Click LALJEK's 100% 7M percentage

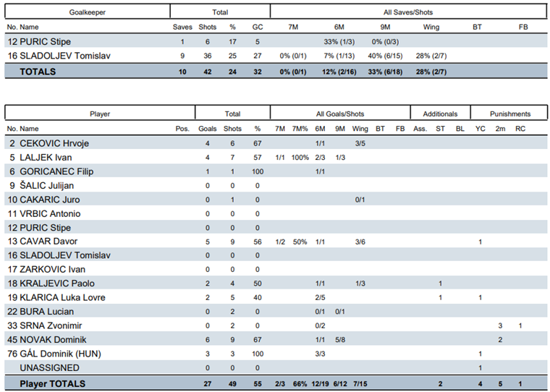click(300, 158)
